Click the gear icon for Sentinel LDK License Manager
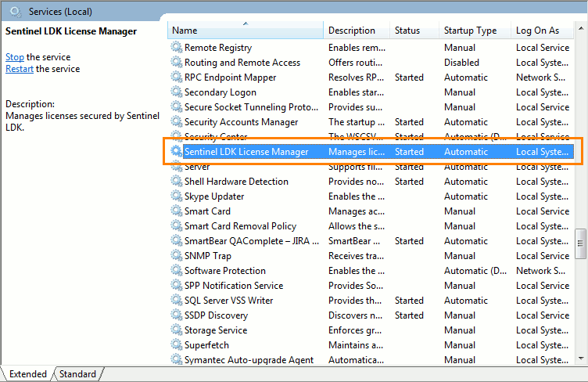588x382 pixels. [x=177, y=152]
